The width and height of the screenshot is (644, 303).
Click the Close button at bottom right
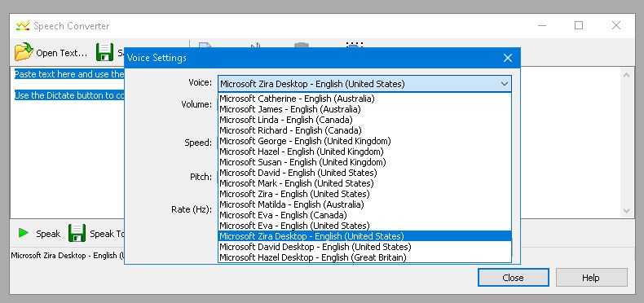click(x=513, y=278)
